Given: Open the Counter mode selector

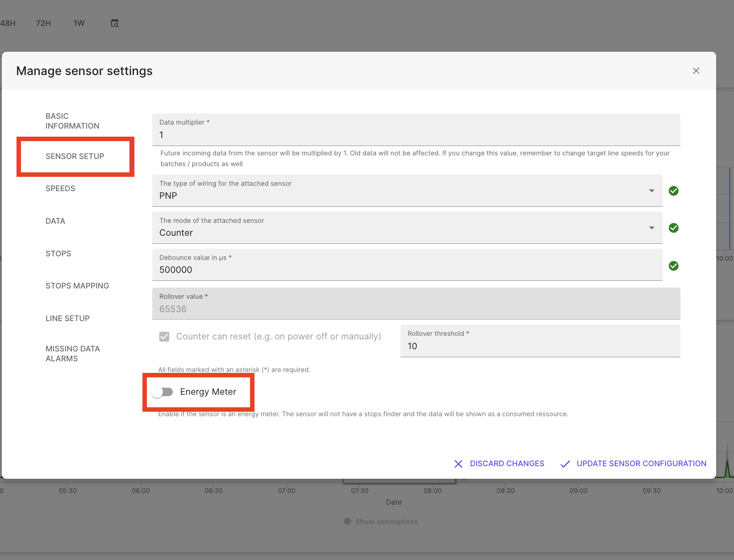Looking at the screenshot, I should (407, 228).
